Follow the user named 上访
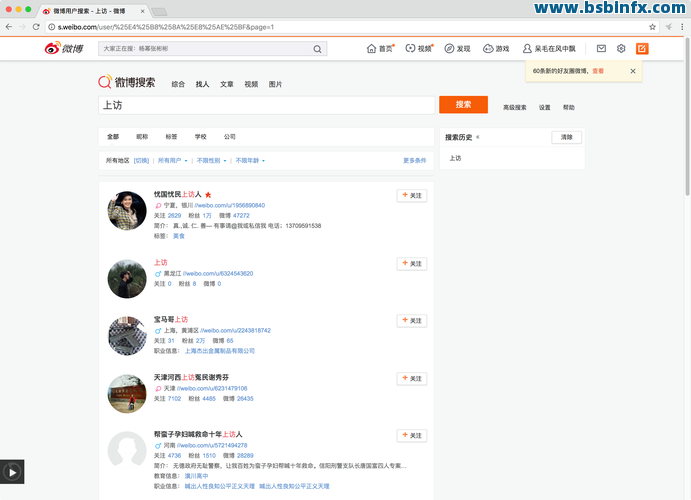The width and height of the screenshot is (691, 500). point(412,264)
